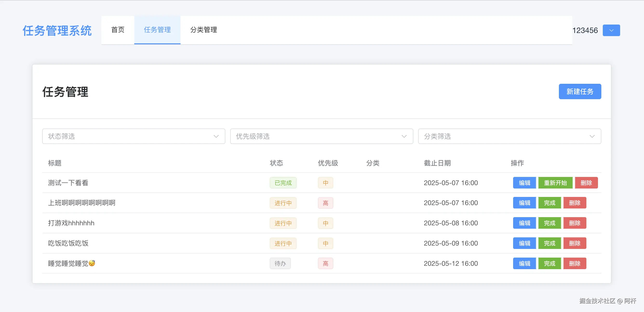Click the 待办 status tag
Image resolution: width=644 pixels, height=312 pixels.
[x=280, y=264]
